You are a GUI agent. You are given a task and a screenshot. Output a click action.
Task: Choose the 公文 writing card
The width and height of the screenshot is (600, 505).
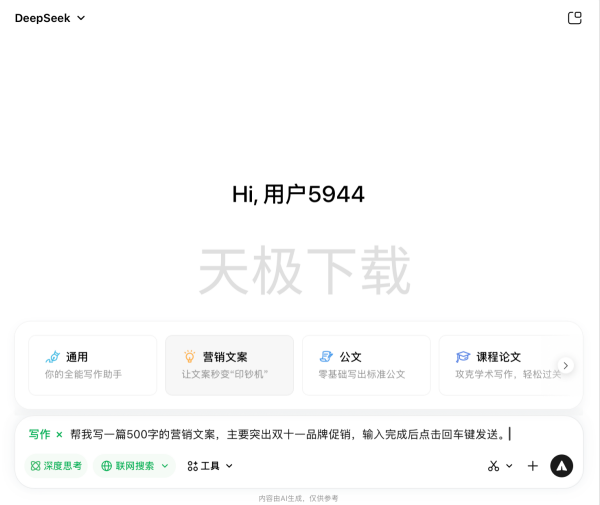(x=366, y=365)
